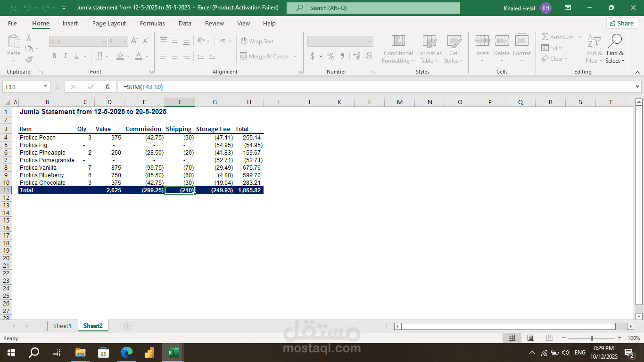The width and height of the screenshot is (644, 362).
Task: Click the Cut scissors icon
Action: [29, 37]
